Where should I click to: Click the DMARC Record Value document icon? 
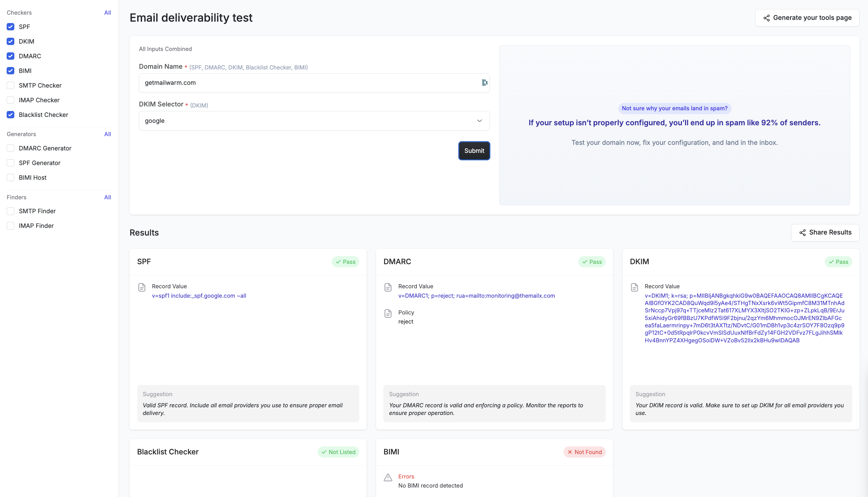[x=388, y=287]
